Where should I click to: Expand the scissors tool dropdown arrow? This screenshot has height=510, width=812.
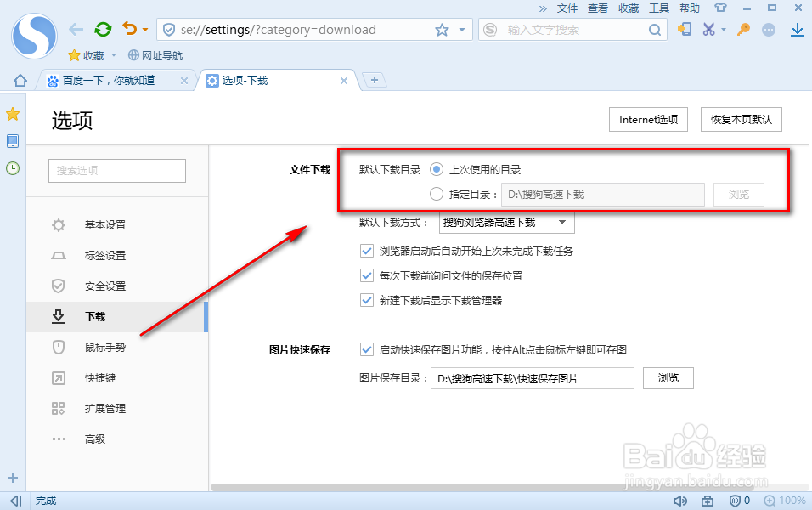pos(724,29)
